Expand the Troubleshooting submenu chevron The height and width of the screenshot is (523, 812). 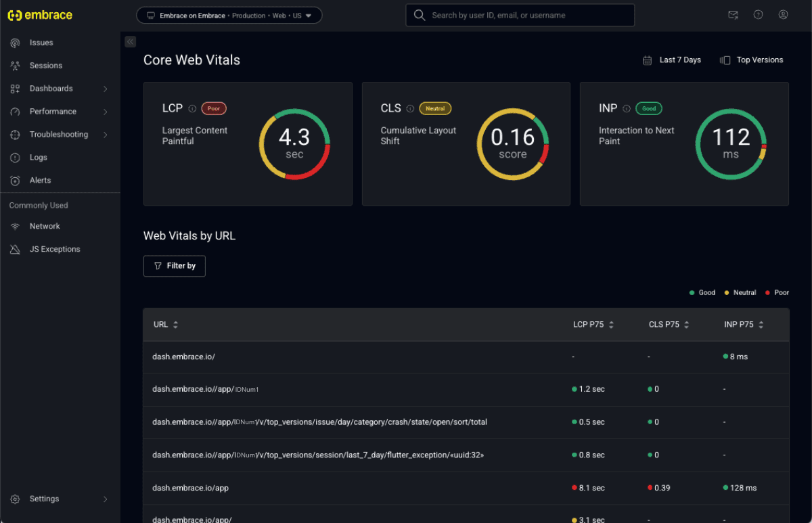[x=106, y=135]
